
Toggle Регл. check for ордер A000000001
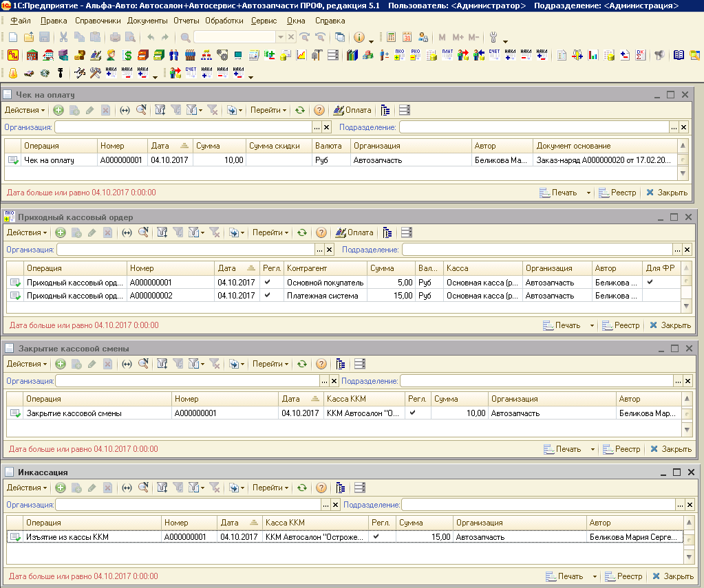coord(268,282)
